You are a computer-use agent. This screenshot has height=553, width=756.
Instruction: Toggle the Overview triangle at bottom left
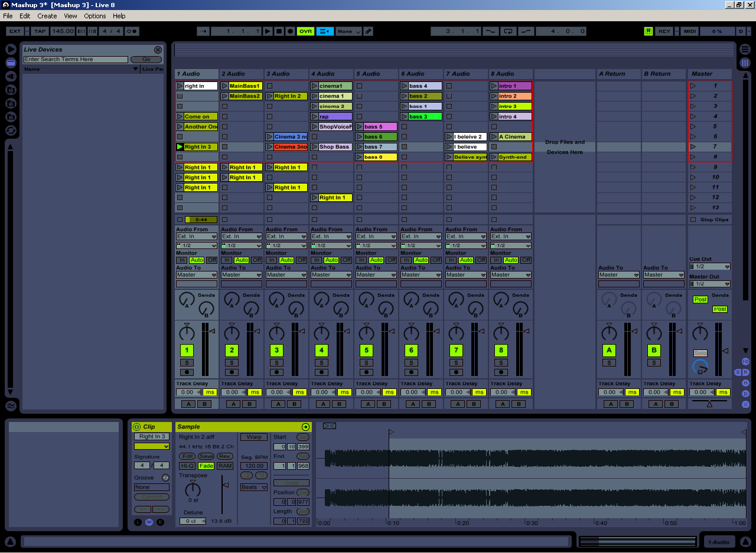pyautogui.click(x=10, y=542)
